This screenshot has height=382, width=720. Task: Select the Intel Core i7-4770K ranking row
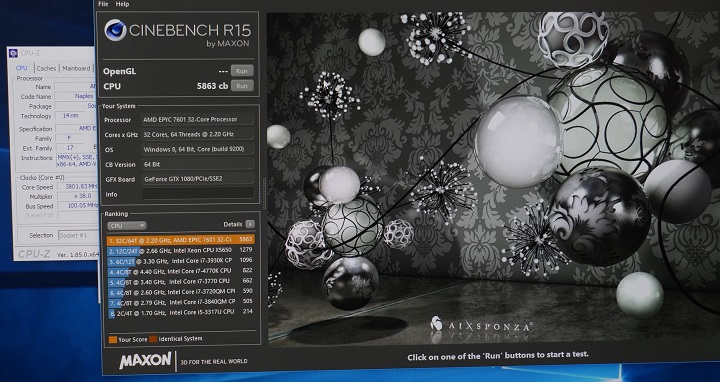180,271
